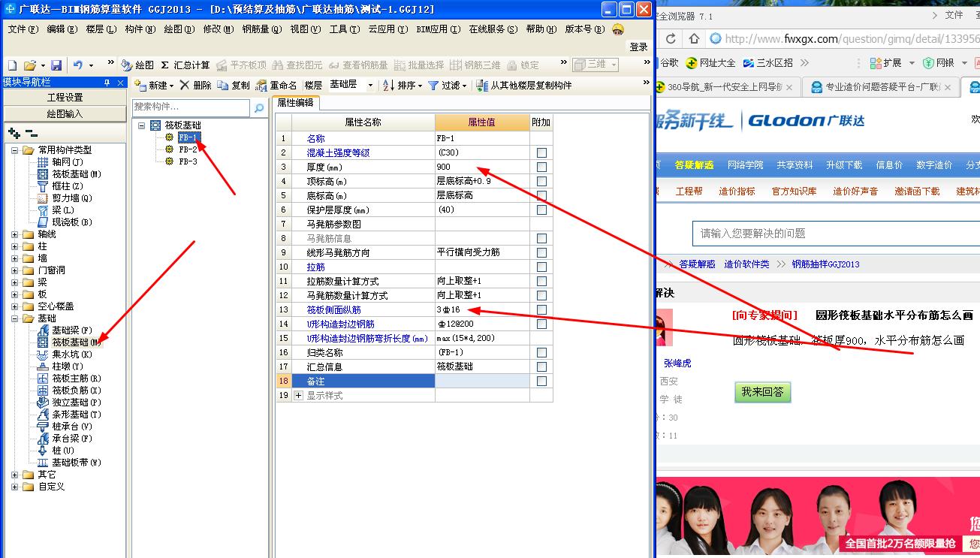
Task: Open the 钢筋量(Q) menu
Action: pos(261,29)
